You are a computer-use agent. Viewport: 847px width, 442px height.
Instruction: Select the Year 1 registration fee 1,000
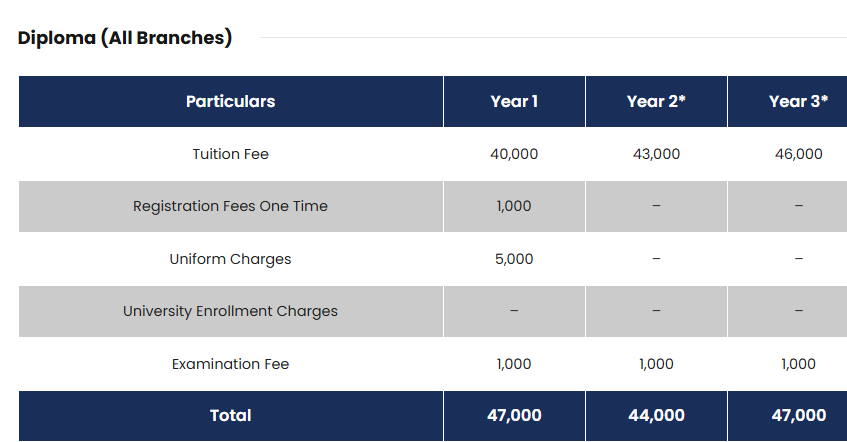[514, 206]
